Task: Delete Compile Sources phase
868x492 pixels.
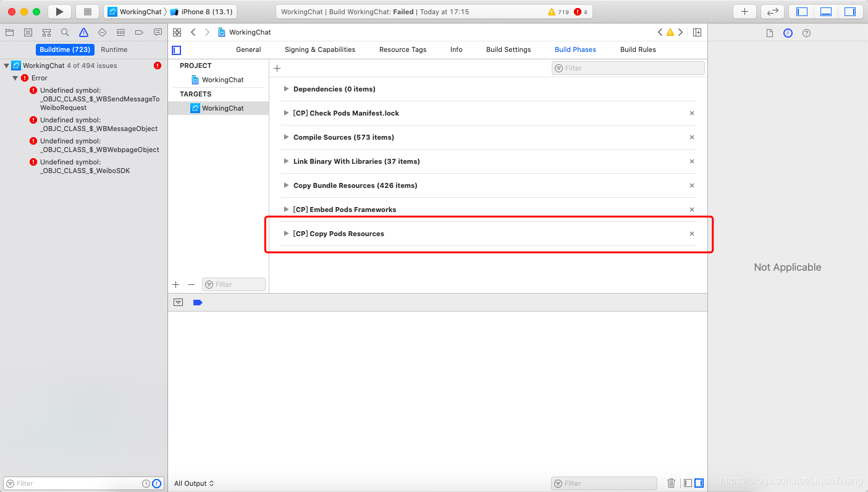Action: click(x=692, y=137)
